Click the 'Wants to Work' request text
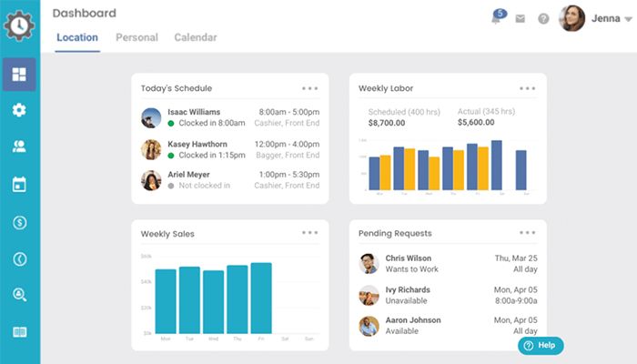 (x=411, y=269)
